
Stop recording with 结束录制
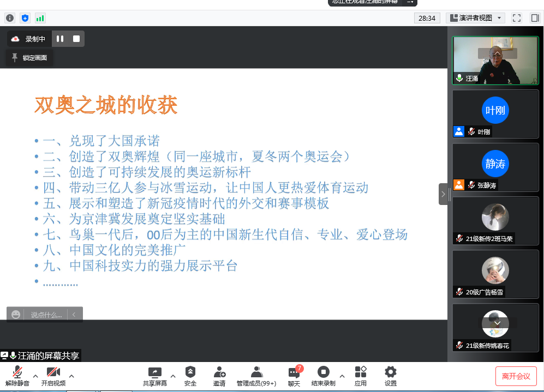322,376
